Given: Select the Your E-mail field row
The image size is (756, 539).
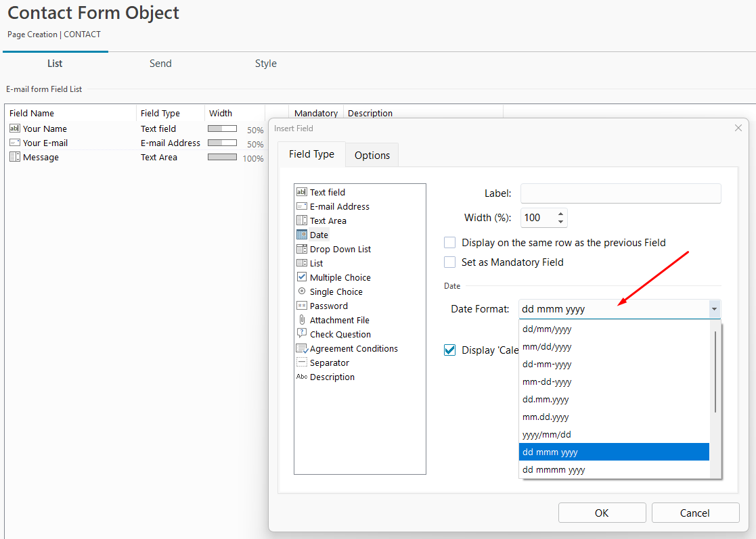Looking at the screenshot, I should pyautogui.click(x=137, y=143).
